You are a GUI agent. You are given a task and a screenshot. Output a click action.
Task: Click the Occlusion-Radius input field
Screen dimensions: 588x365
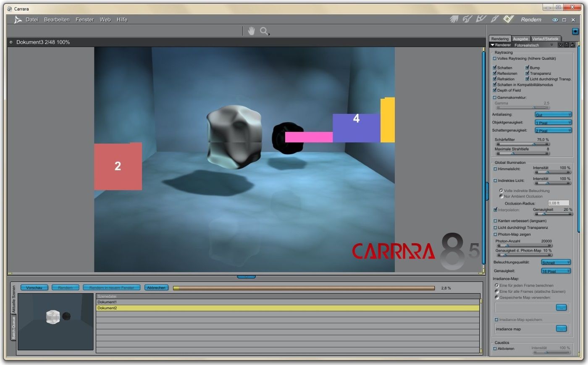(559, 203)
